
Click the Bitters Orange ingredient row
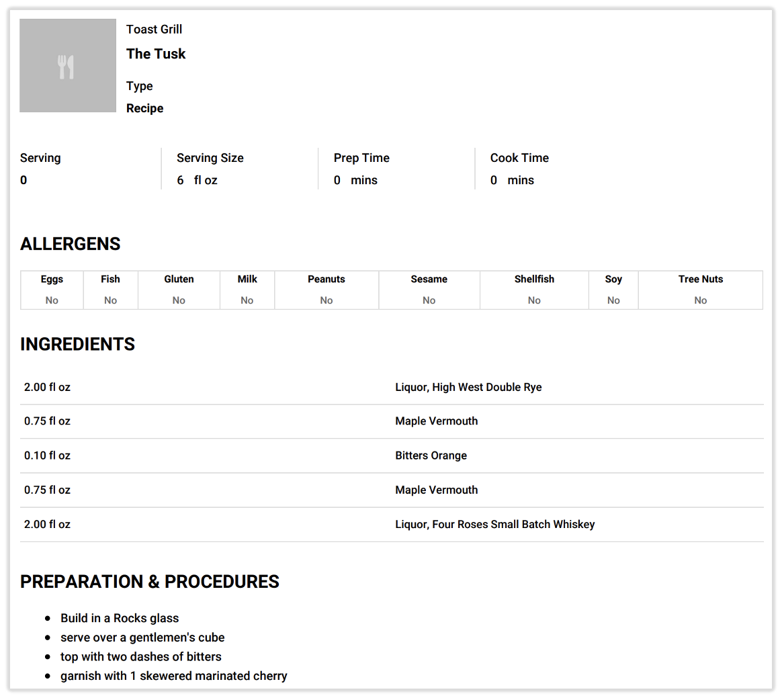point(431,455)
